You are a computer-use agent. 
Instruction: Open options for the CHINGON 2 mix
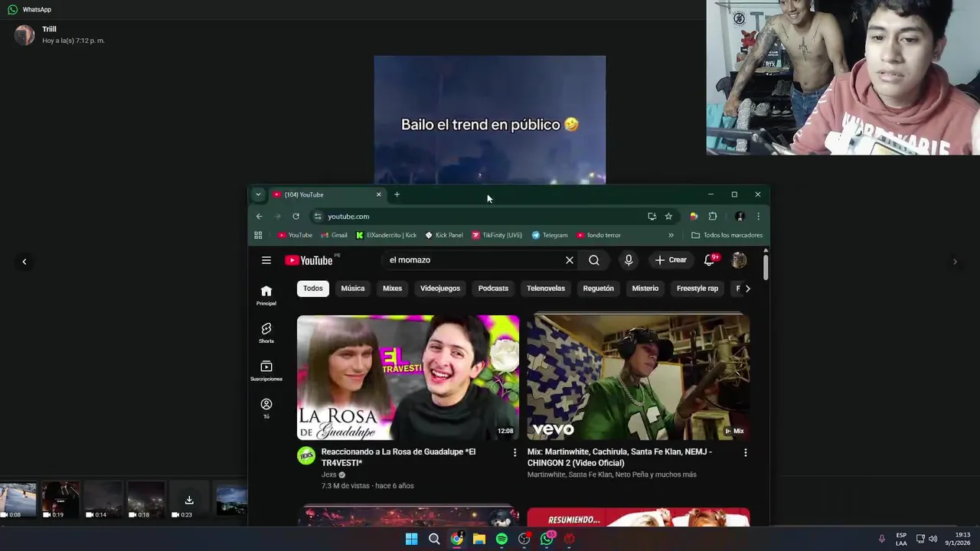745,453
